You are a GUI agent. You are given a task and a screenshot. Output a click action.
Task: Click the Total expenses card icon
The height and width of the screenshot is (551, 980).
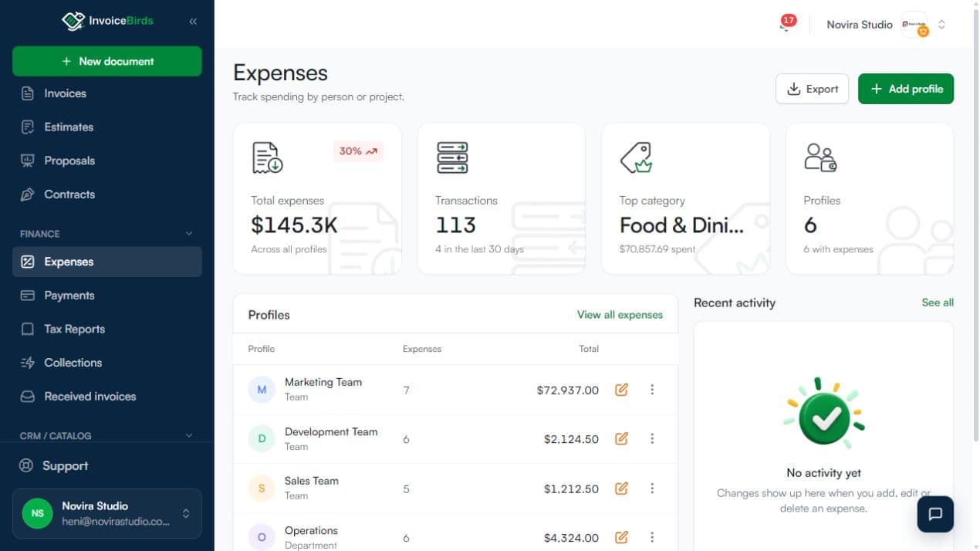(268, 157)
